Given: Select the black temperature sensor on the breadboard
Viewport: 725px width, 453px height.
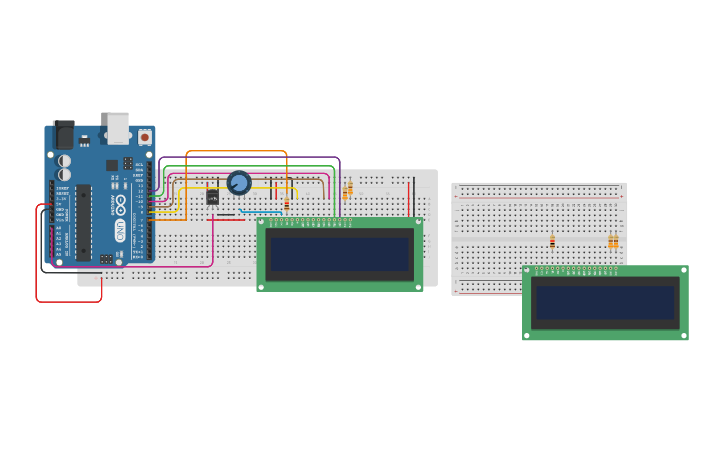Looking at the screenshot, I should coord(213,197).
